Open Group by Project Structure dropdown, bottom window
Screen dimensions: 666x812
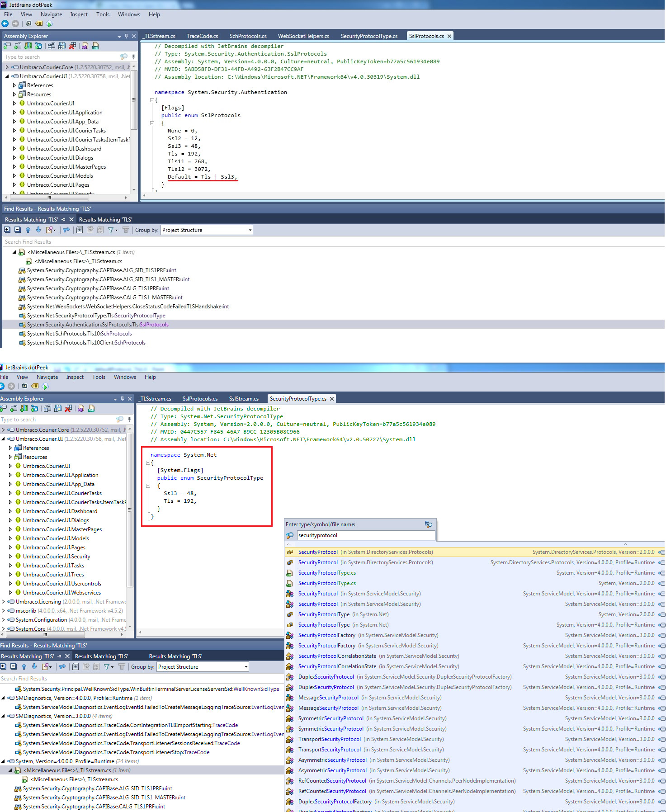[203, 666]
